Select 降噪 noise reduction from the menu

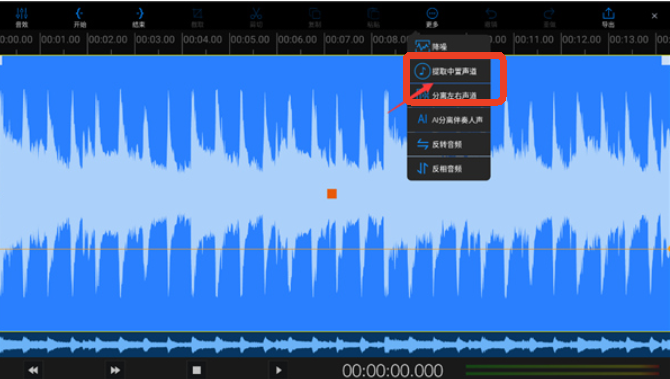pyautogui.click(x=449, y=47)
